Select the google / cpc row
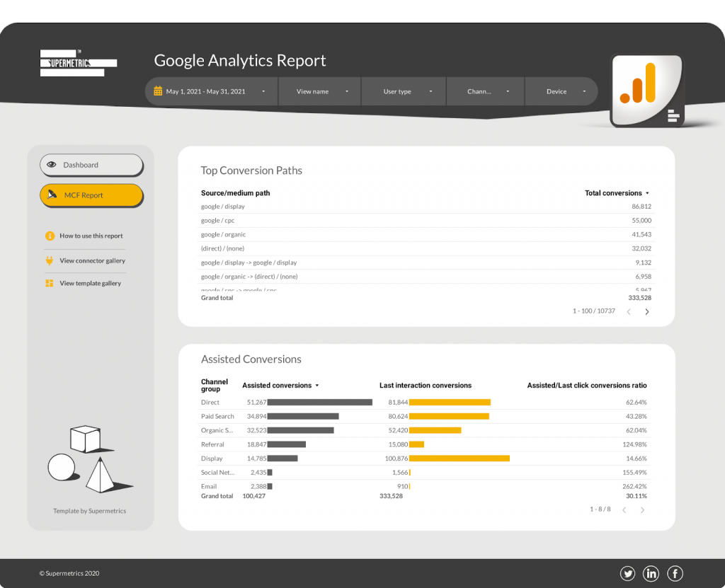This screenshot has width=725, height=588. click(x=426, y=221)
